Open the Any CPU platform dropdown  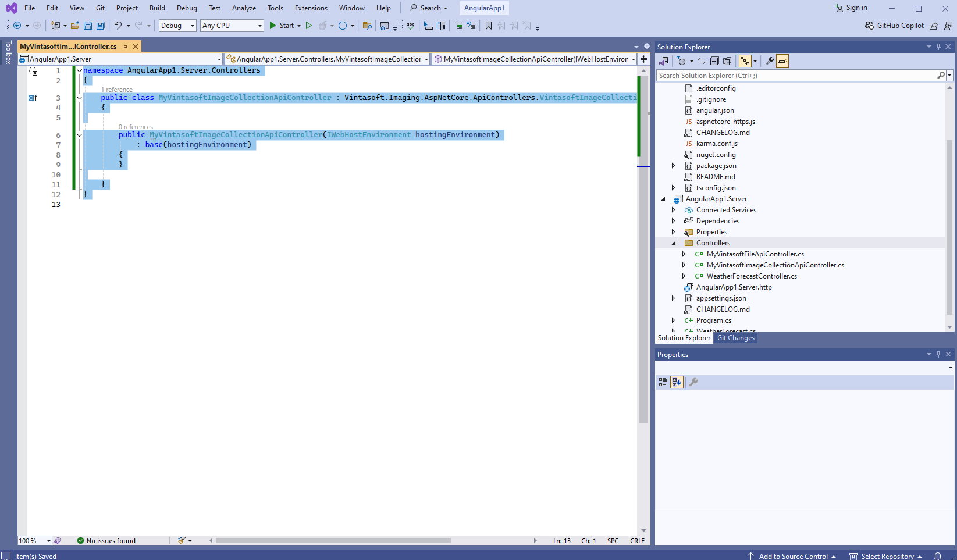(x=232, y=26)
